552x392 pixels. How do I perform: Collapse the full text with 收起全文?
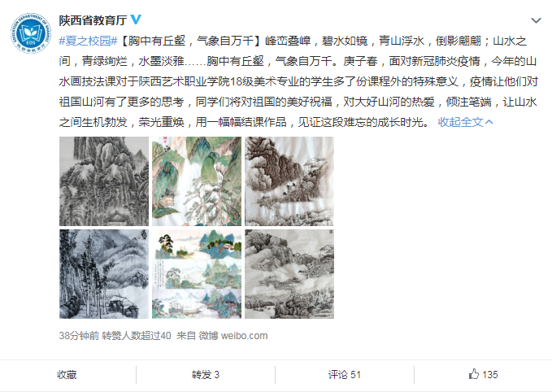point(460,122)
